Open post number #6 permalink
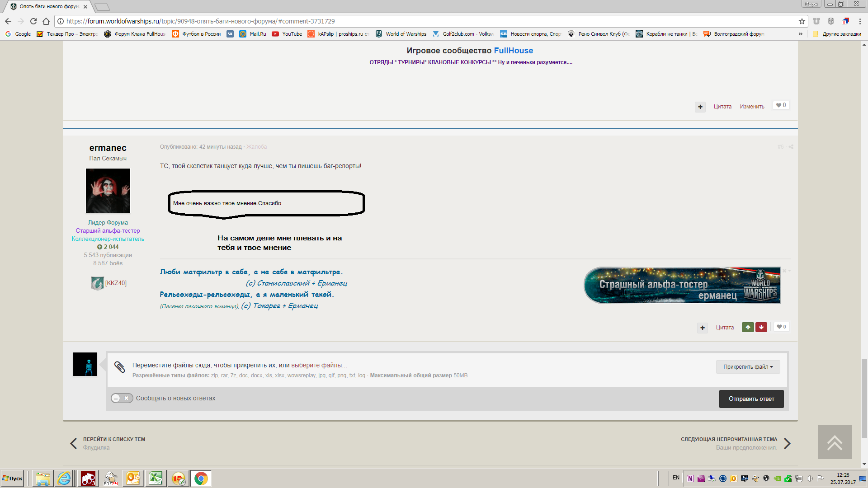Viewport: 868px width, 488px height. coord(781,147)
